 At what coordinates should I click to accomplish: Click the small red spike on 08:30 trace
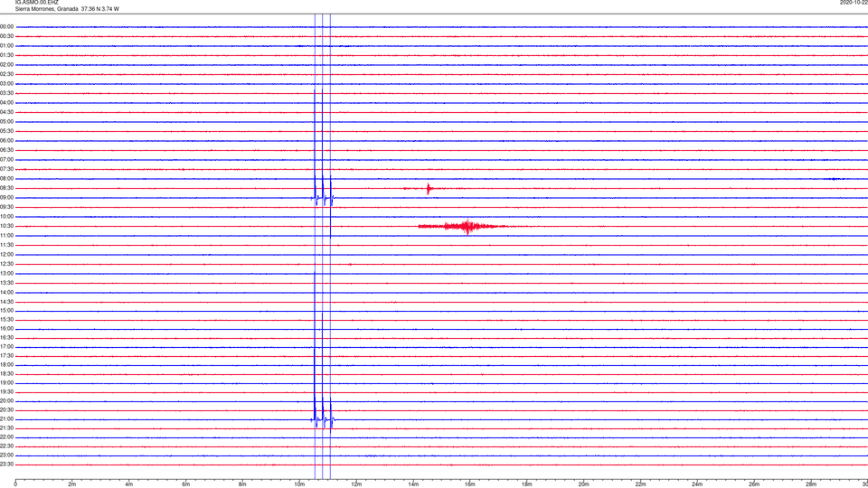click(x=429, y=189)
